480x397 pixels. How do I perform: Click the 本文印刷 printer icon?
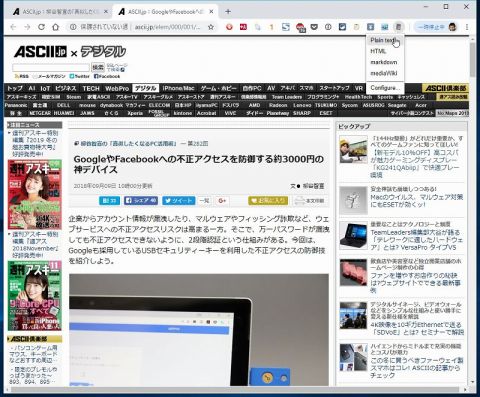point(309,201)
